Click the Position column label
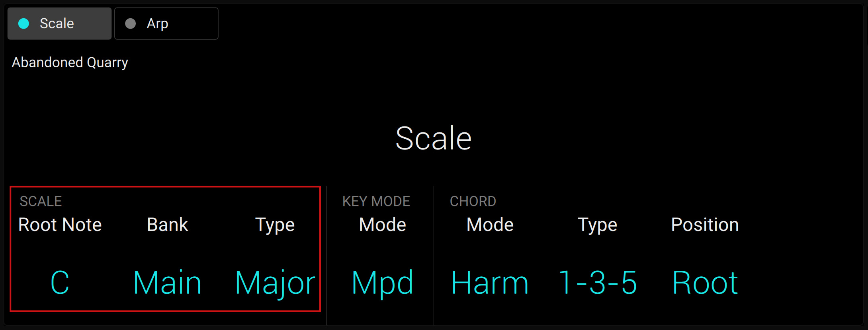This screenshot has width=868, height=330. point(704,225)
